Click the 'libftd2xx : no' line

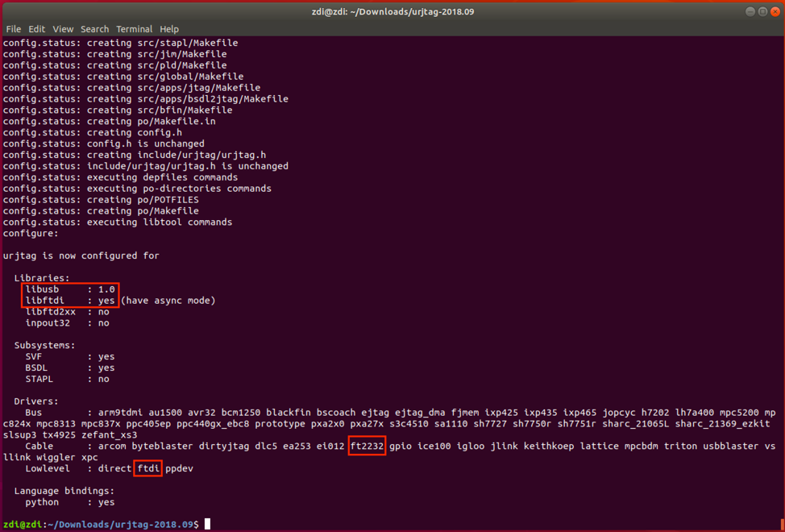(67, 312)
